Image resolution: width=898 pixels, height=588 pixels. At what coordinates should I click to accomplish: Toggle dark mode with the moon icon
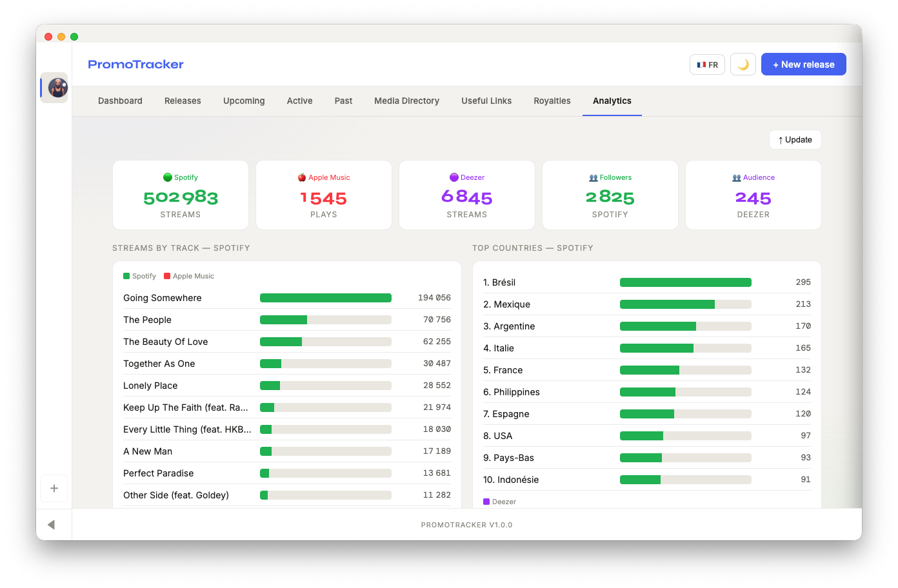tap(743, 64)
